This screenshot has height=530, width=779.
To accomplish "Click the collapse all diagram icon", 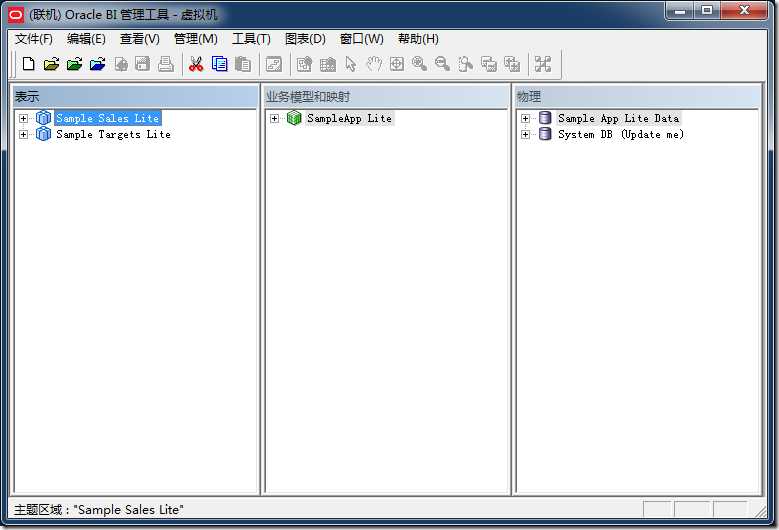I will tap(489, 64).
